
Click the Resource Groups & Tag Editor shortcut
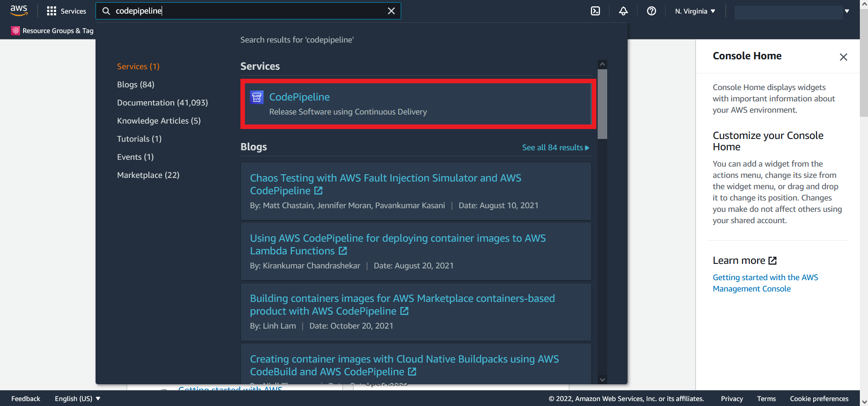pyautogui.click(x=53, y=31)
